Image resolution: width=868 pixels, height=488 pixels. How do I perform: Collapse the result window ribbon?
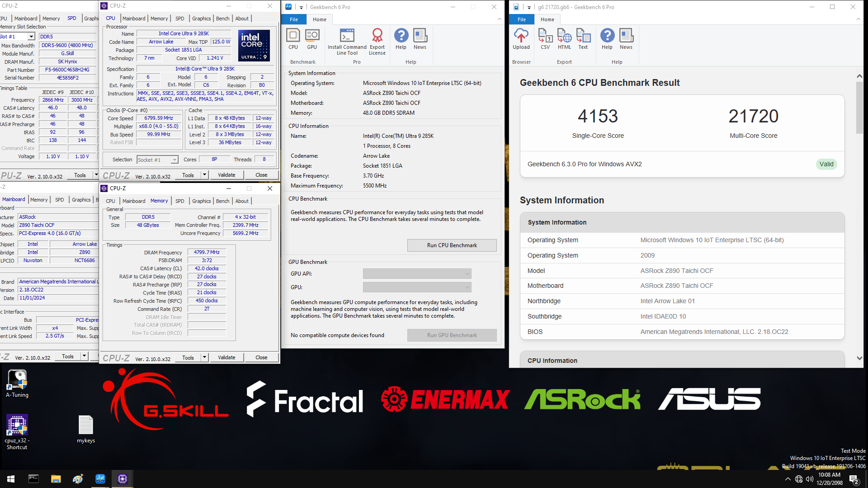coord(858,19)
